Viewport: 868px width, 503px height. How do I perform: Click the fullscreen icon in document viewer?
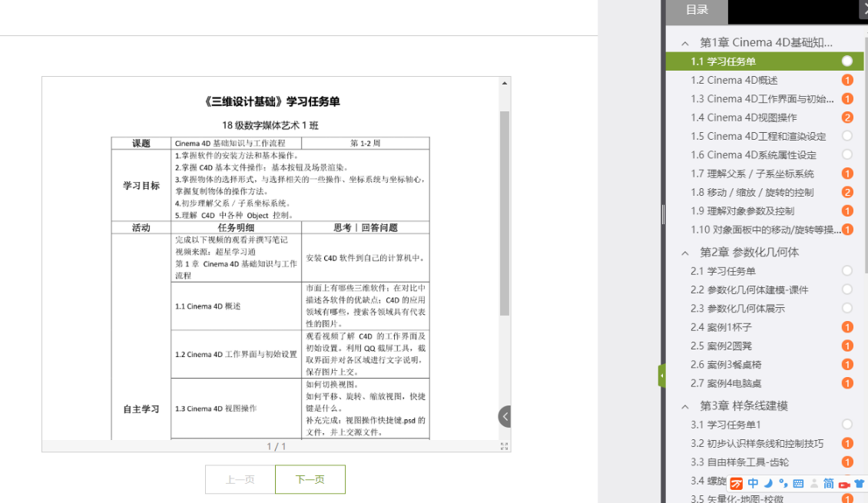(504, 446)
